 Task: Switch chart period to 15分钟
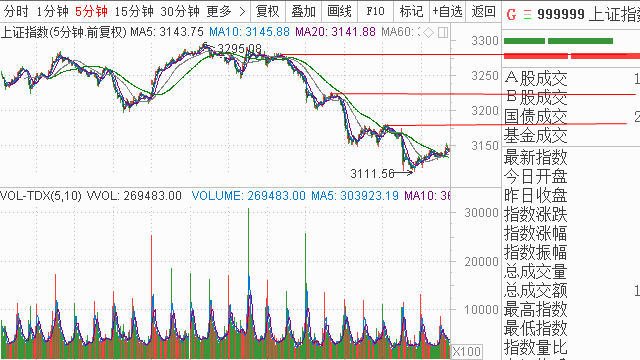point(134,11)
